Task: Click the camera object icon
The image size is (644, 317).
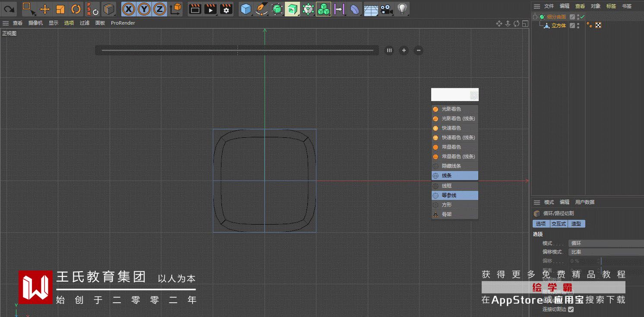Action: [x=386, y=9]
